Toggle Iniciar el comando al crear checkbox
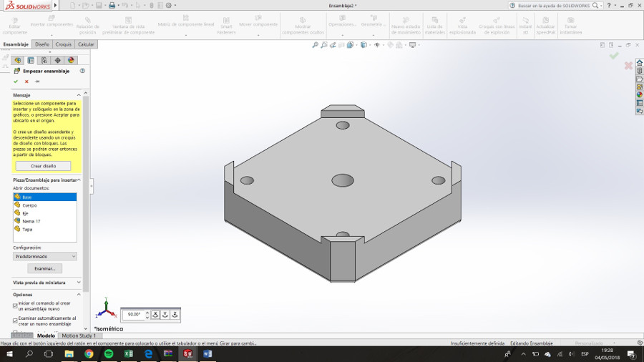 15,305
